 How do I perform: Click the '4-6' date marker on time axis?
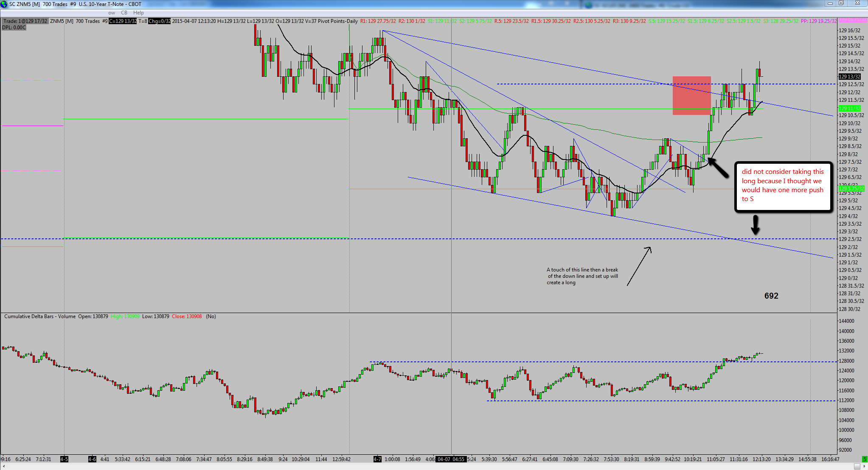click(92, 459)
